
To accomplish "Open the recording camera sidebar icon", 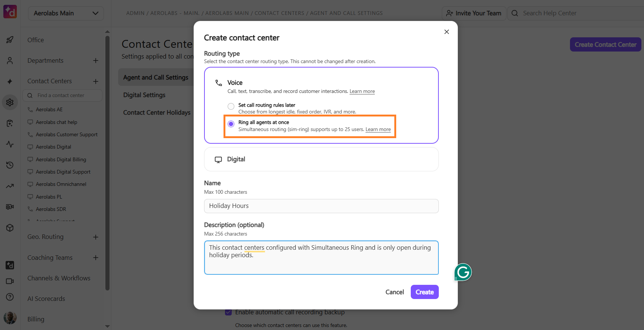I will (10, 207).
